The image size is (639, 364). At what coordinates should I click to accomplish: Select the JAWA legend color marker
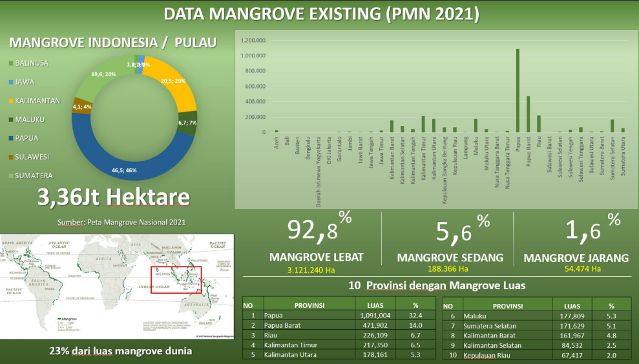(x=10, y=82)
